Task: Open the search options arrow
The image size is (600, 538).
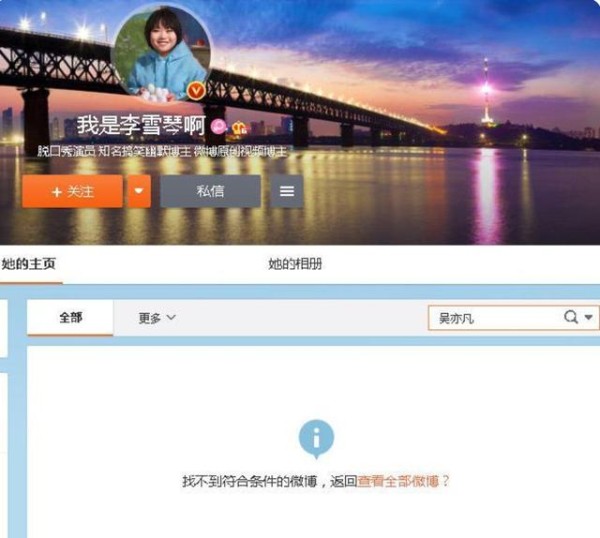Action: (589, 317)
